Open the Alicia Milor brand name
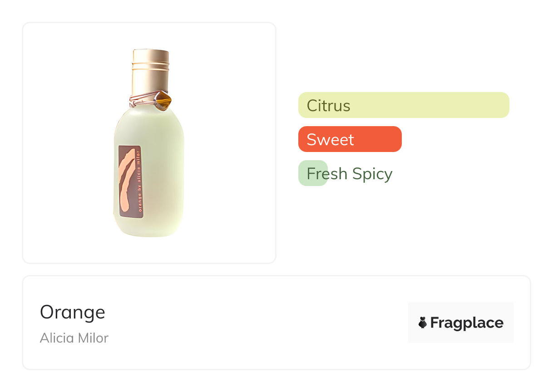The width and height of the screenshot is (553, 392). click(74, 338)
